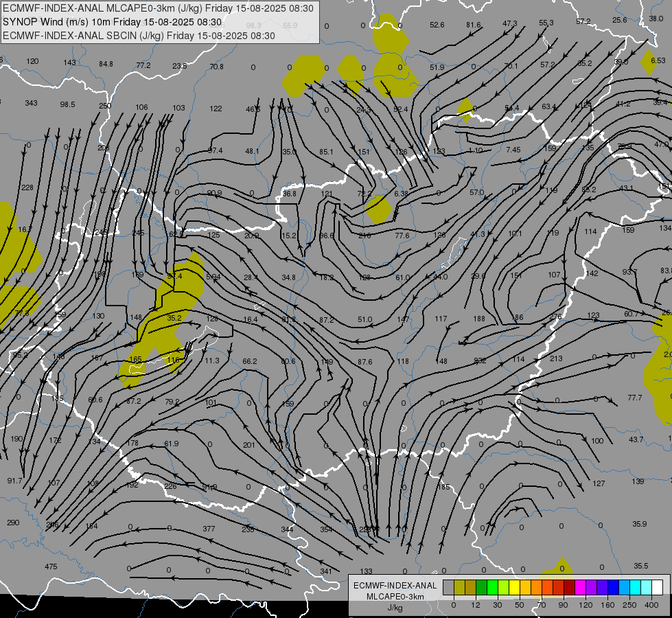Viewport: 672px width, 618px height.
Task: Click the map value 290
Action: tap(13, 523)
